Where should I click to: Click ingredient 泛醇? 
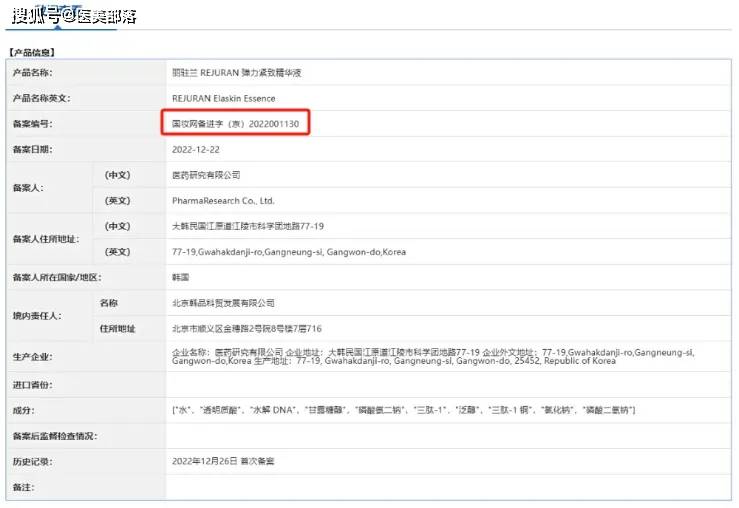468,410
